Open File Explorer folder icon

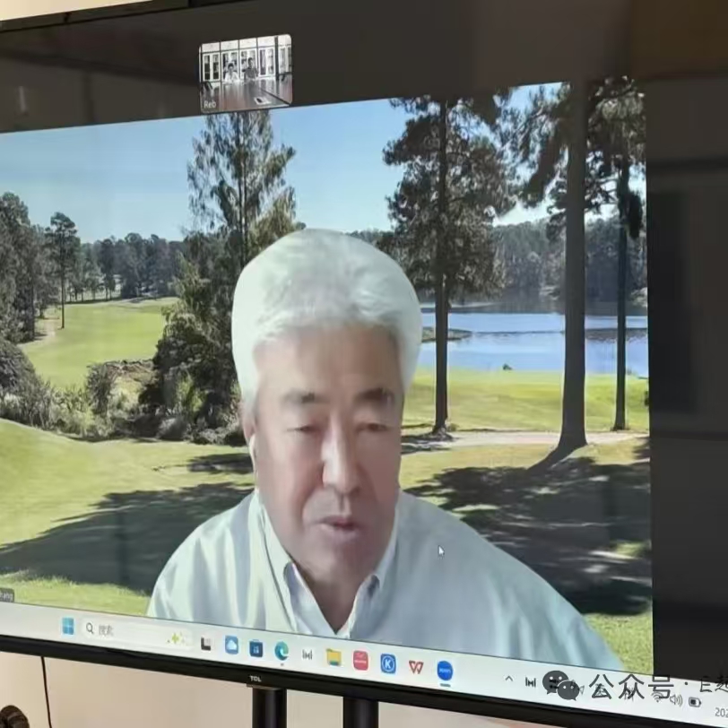[x=334, y=657]
